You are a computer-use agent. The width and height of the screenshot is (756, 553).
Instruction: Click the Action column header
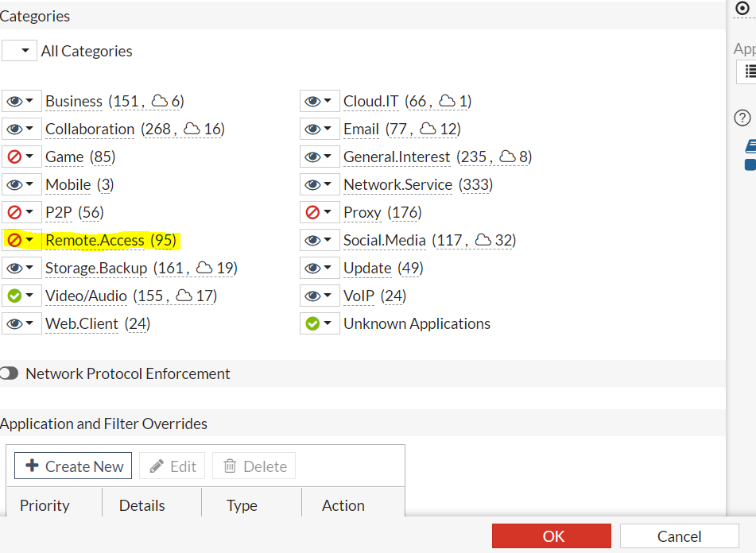tap(343, 505)
